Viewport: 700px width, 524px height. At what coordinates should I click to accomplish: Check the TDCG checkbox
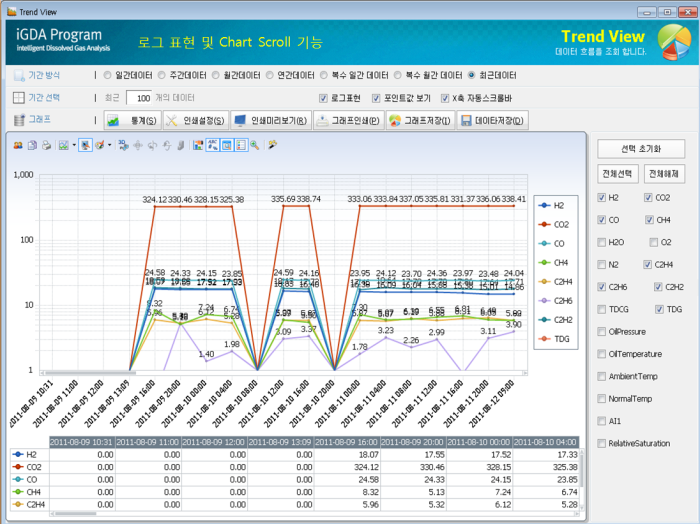click(x=602, y=309)
